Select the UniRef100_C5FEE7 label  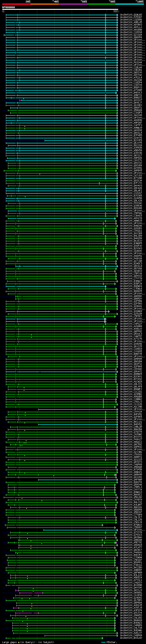131,316
